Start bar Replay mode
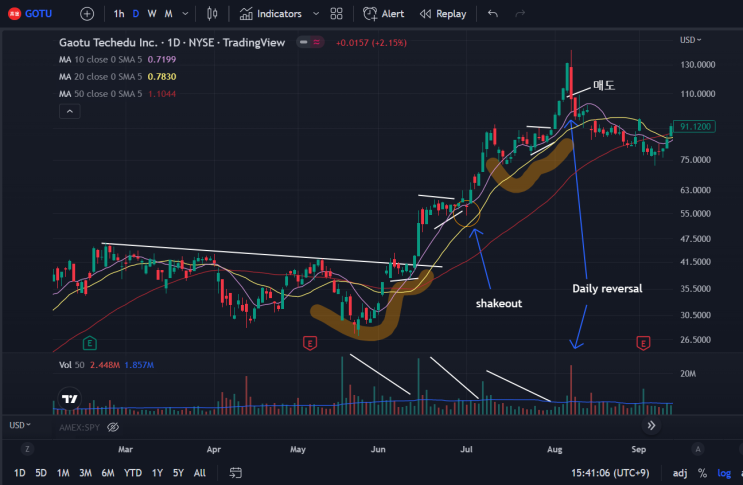 [x=443, y=14]
